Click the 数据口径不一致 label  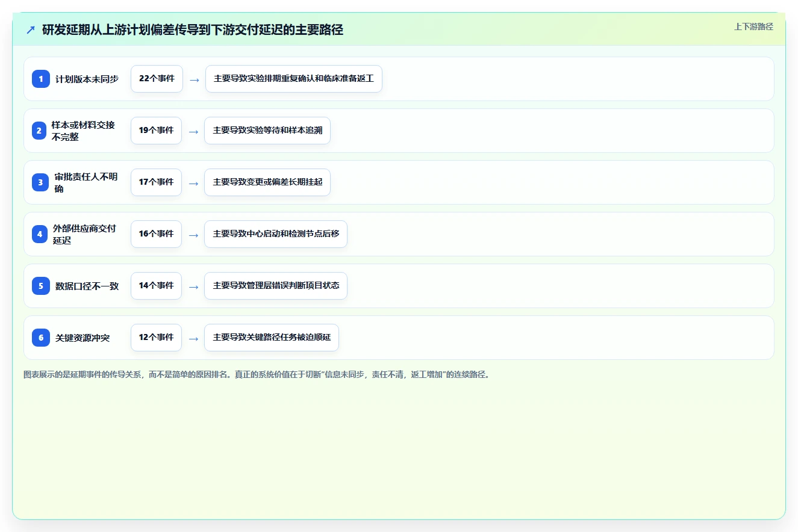pyautogui.click(x=87, y=286)
